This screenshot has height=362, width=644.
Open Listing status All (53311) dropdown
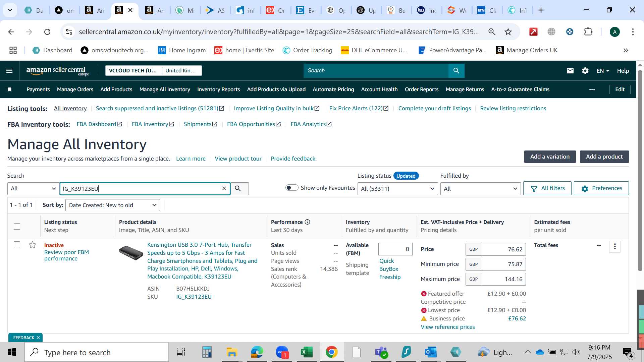click(398, 189)
